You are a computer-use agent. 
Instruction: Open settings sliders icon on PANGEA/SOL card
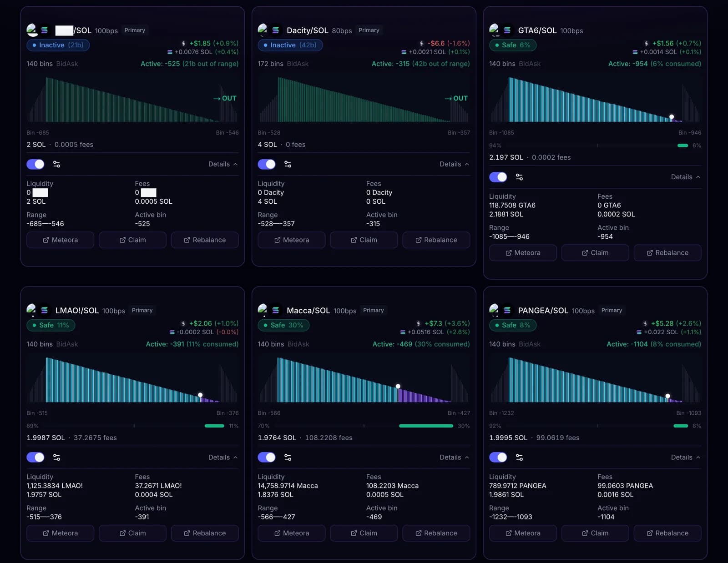tap(519, 457)
